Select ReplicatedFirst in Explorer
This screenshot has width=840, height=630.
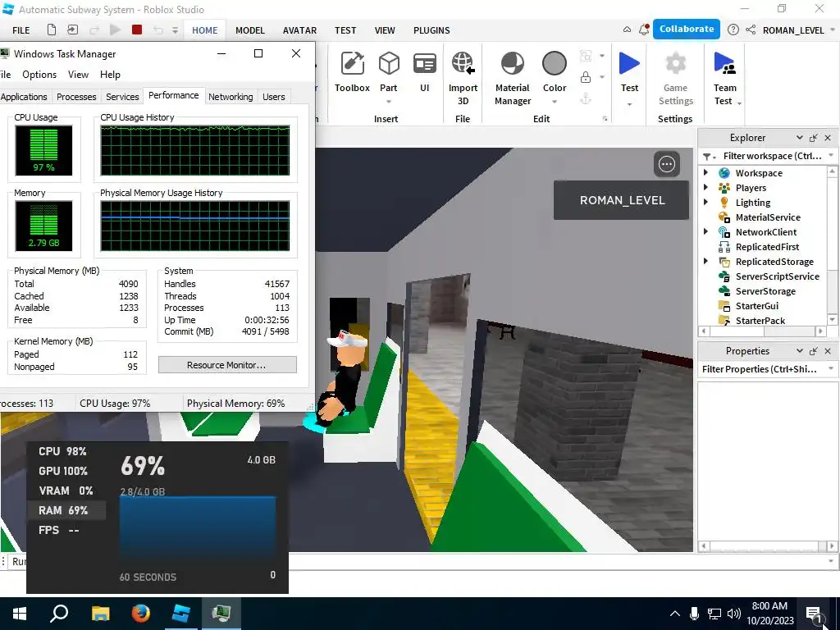pos(767,247)
